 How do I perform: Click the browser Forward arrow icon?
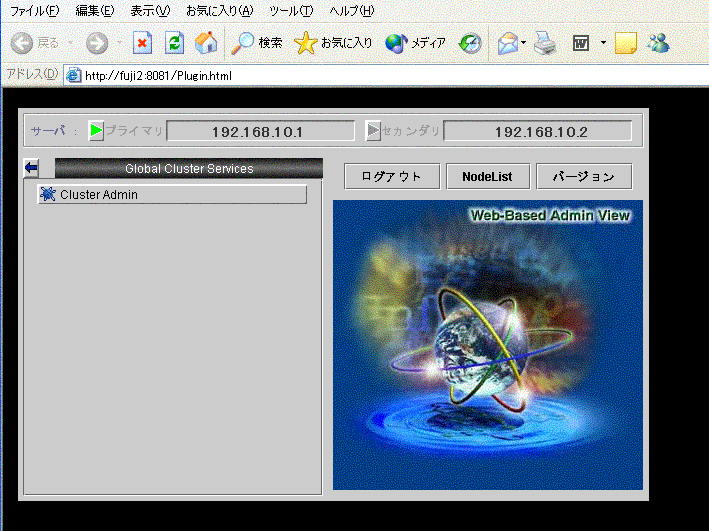97,43
